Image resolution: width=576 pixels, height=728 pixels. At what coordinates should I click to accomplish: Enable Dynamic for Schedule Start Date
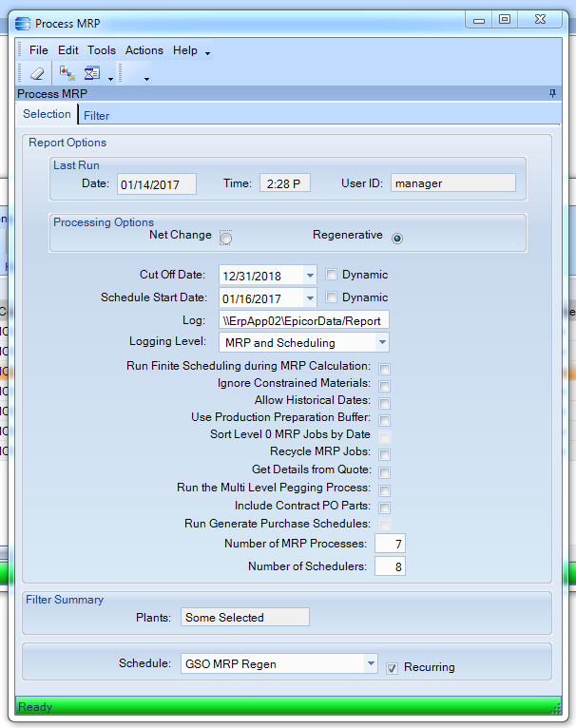331,297
